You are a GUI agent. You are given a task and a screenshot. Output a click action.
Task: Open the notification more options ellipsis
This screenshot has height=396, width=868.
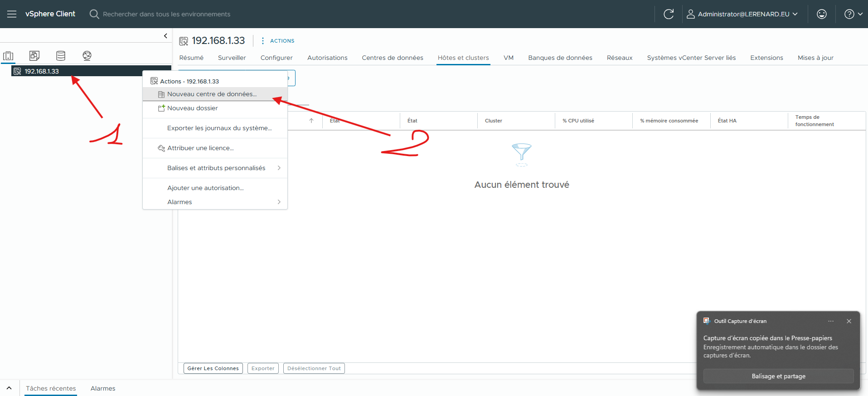point(831,321)
